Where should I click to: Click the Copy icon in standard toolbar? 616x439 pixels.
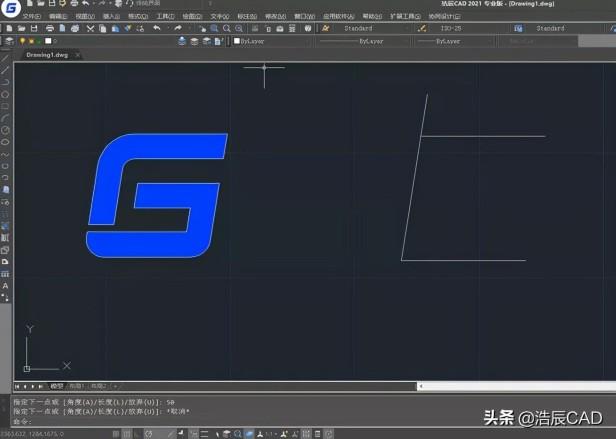coord(103,28)
